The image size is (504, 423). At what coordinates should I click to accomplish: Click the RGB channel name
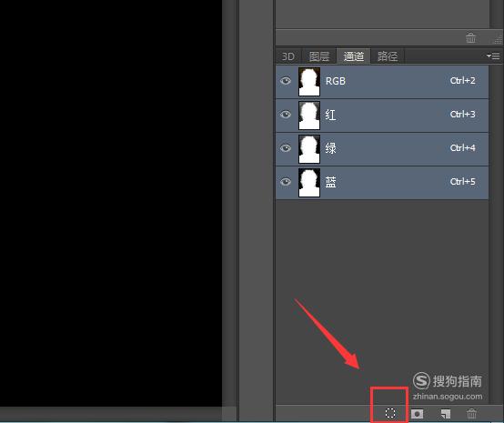pyautogui.click(x=336, y=81)
